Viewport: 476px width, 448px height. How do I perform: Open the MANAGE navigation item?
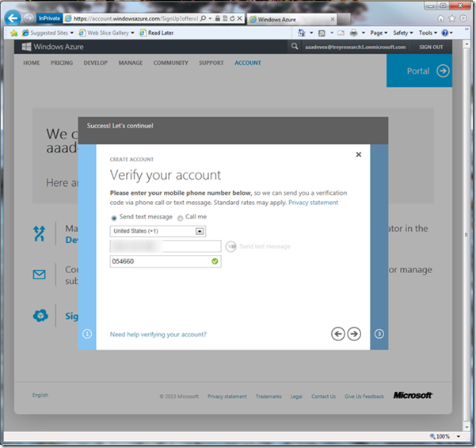click(x=131, y=63)
